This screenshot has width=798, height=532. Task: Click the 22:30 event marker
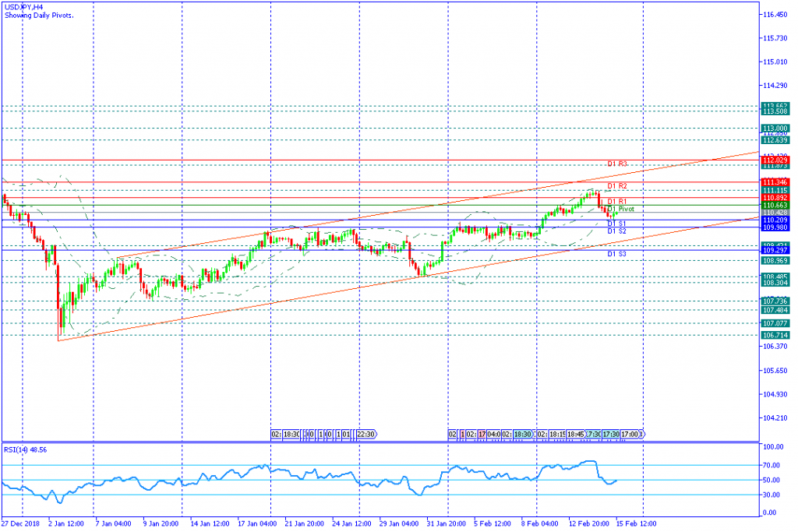click(x=365, y=434)
